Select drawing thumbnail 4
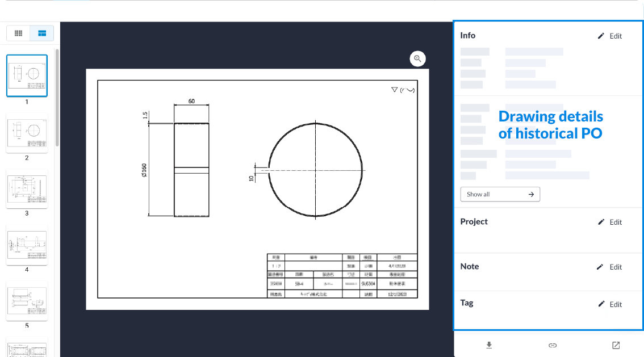This screenshot has height=357, width=644. click(27, 245)
